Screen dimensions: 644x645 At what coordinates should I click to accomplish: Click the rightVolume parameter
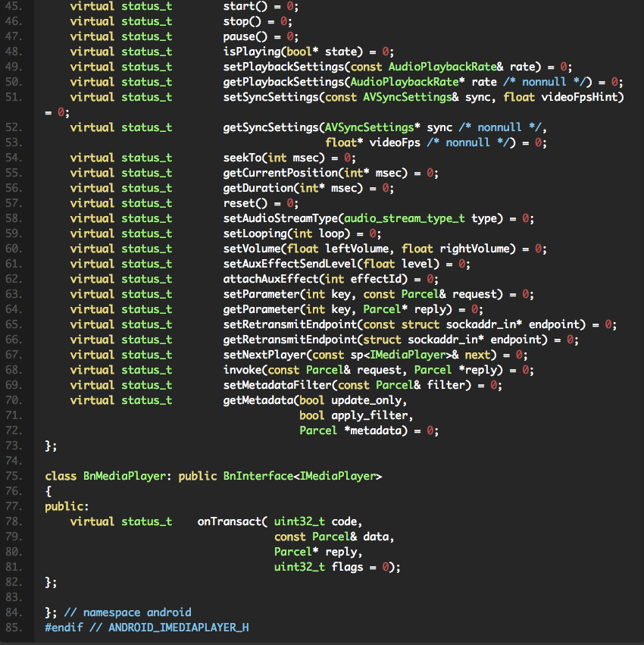tap(474, 249)
